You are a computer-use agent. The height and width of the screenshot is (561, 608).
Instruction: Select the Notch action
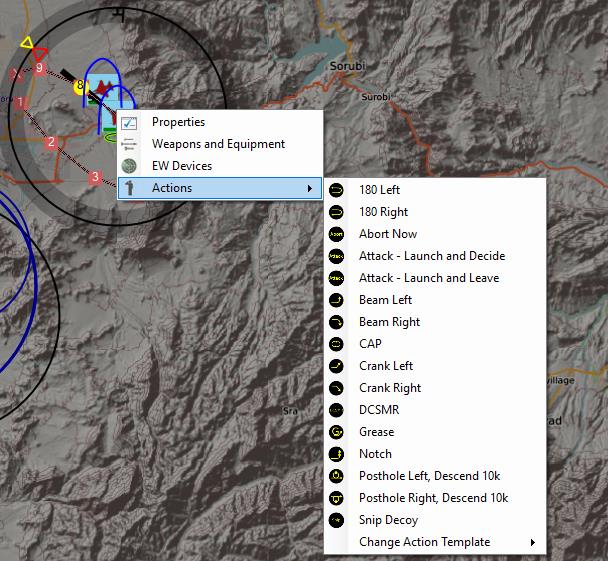(375, 454)
